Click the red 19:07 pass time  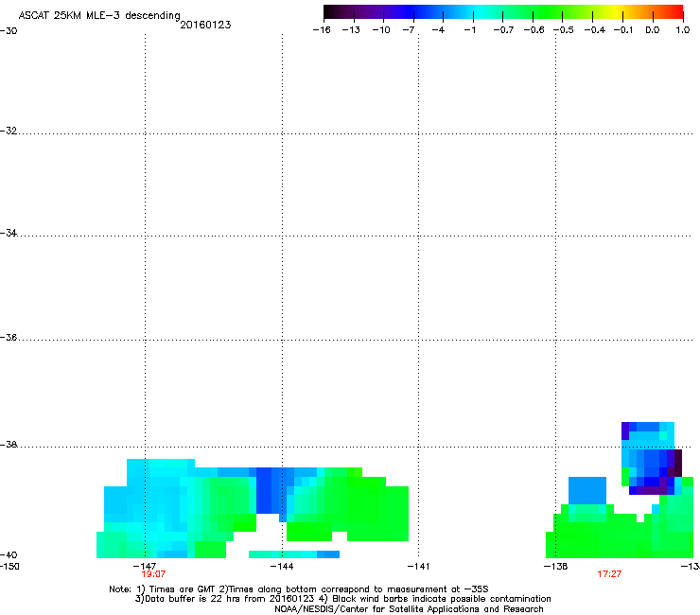point(153,574)
